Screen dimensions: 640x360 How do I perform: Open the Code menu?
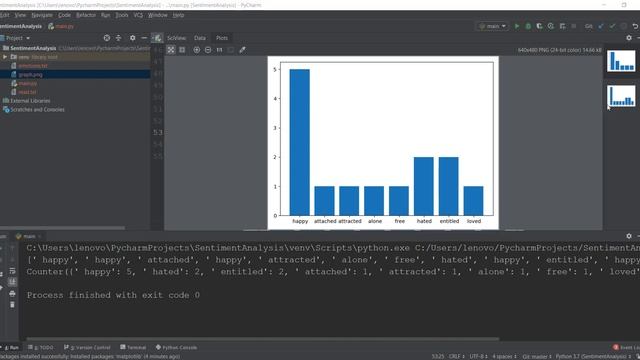pyautogui.click(x=64, y=15)
